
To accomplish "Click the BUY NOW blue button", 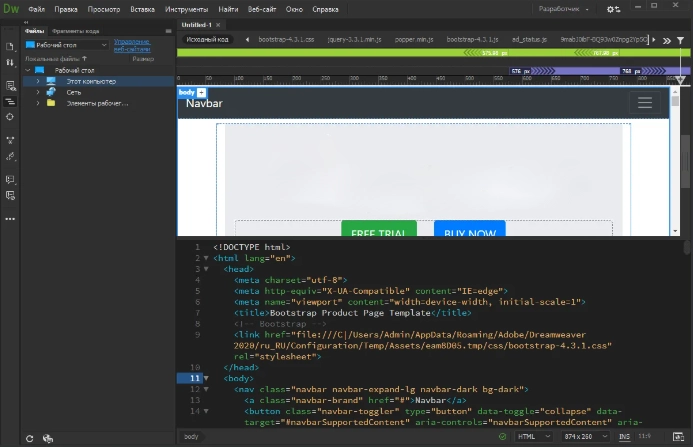I will coord(470,229).
